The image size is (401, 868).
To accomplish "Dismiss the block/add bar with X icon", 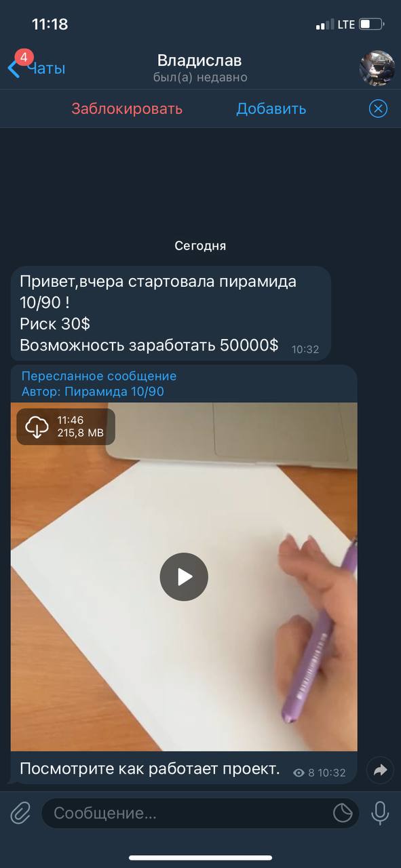I will click(x=378, y=108).
